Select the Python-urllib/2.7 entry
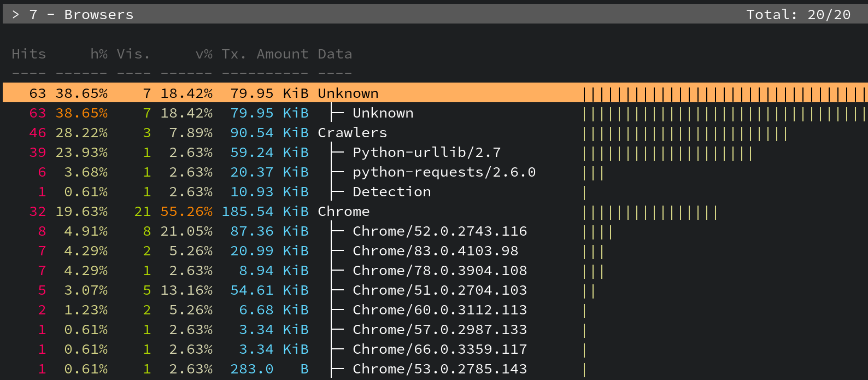 426,153
